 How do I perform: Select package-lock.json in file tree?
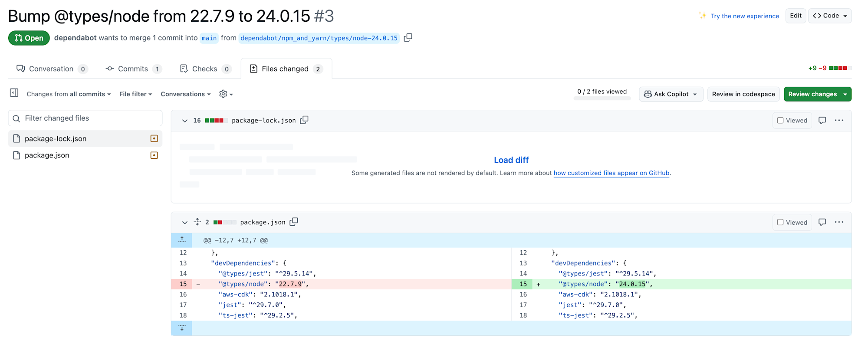[85, 138]
